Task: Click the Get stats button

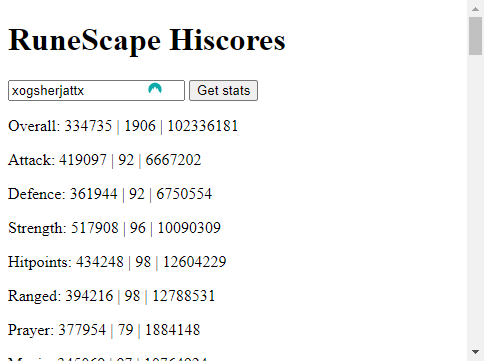Action: (x=223, y=90)
